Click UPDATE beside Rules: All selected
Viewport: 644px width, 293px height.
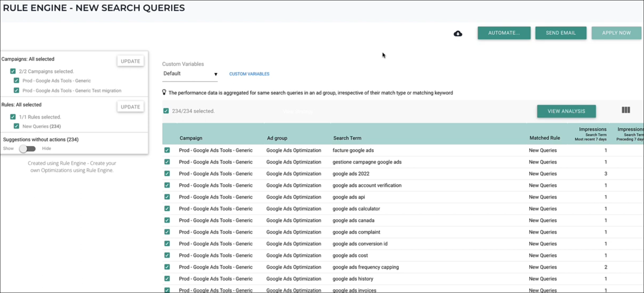(x=130, y=107)
